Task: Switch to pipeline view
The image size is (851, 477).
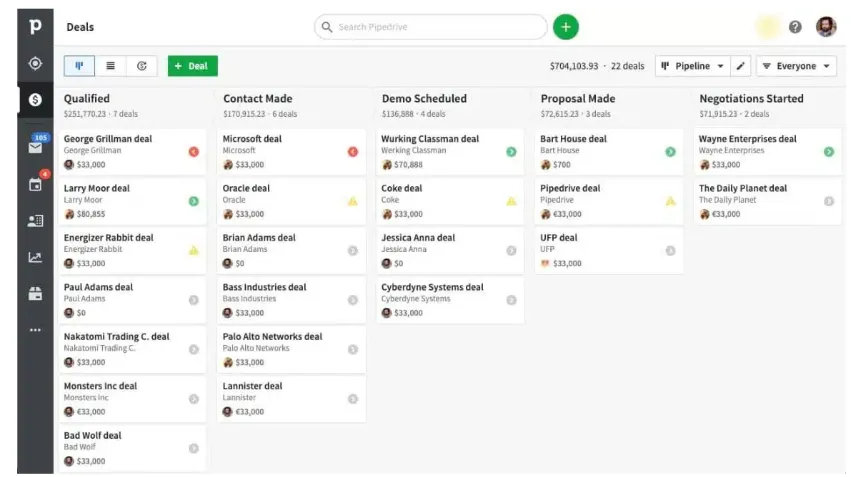Action: coord(79,66)
